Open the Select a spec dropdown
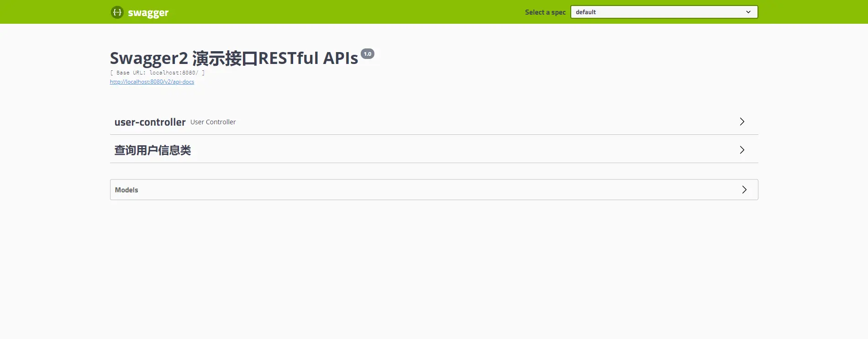The width and height of the screenshot is (868, 339). click(x=664, y=12)
